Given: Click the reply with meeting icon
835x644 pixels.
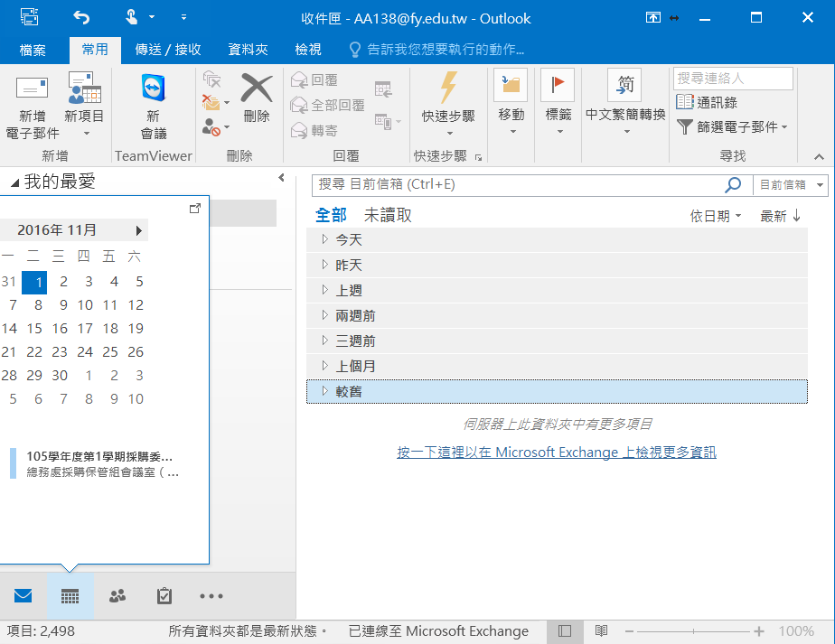Looking at the screenshot, I should click(383, 89).
